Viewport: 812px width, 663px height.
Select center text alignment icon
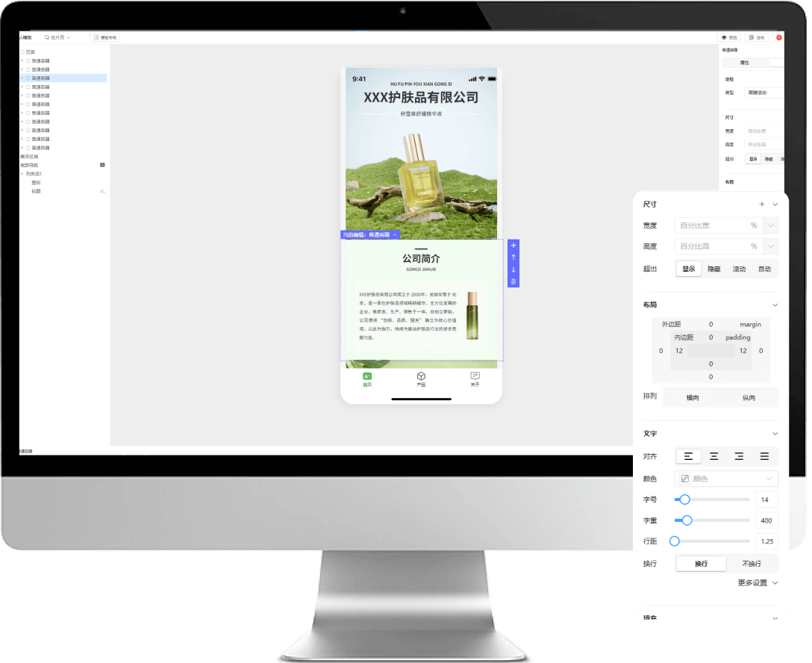[x=714, y=456]
